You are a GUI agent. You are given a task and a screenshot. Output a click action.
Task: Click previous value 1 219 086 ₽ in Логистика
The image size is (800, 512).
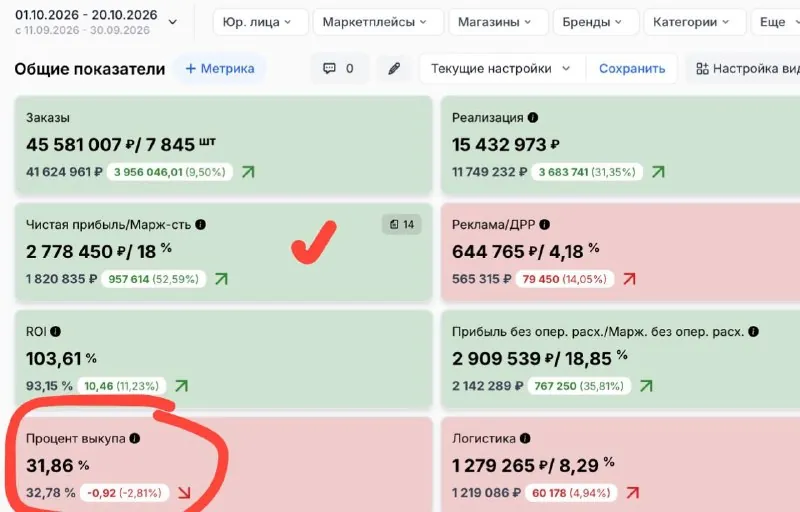[486, 493]
